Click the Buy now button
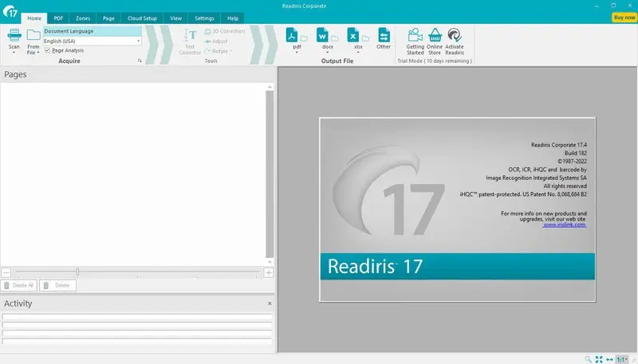 pyautogui.click(x=624, y=18)
